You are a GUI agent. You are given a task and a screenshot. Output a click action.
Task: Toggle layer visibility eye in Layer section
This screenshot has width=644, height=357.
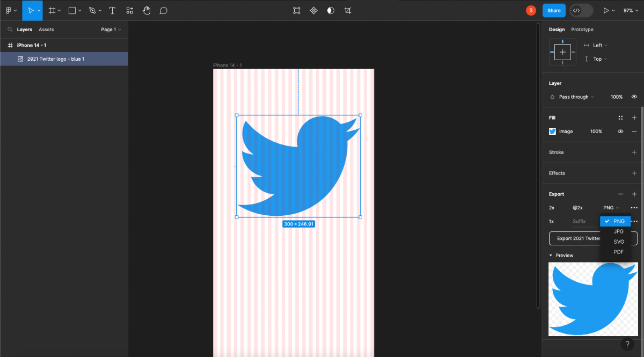634,97
